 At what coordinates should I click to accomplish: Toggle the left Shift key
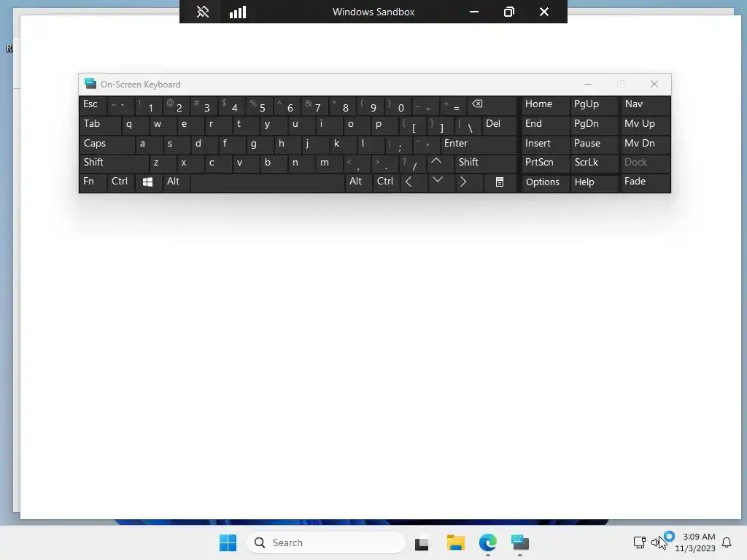[x=114, y=163]
